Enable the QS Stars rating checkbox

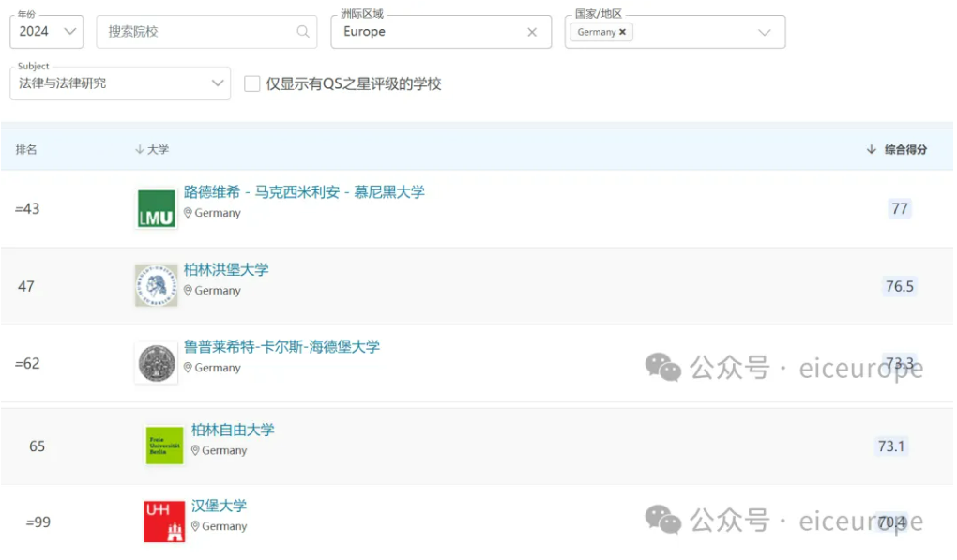(x=252, y=83)
